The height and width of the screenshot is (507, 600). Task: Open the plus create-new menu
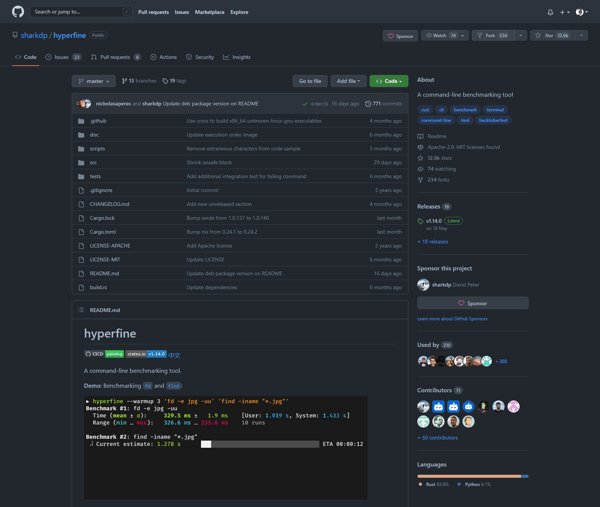564,12
